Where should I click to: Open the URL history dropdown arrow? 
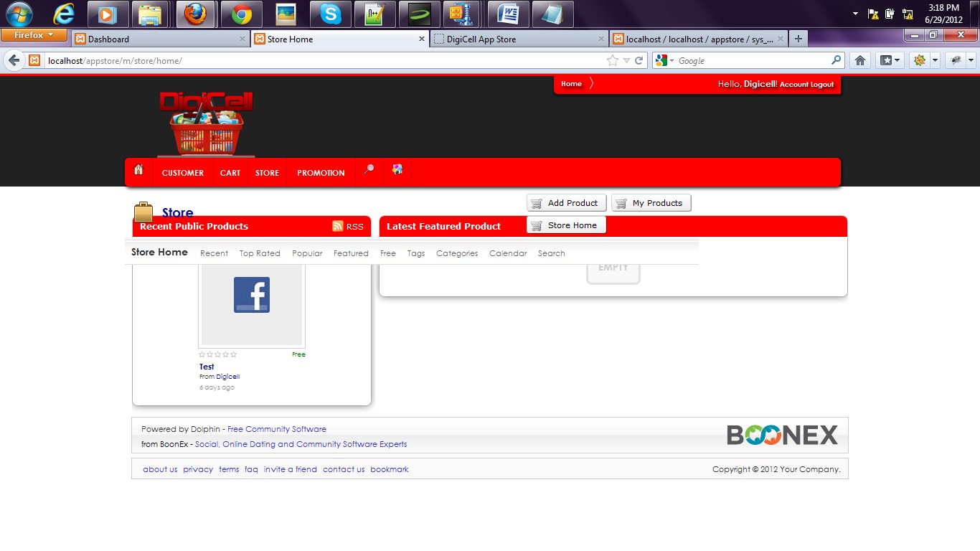[626, 61]
